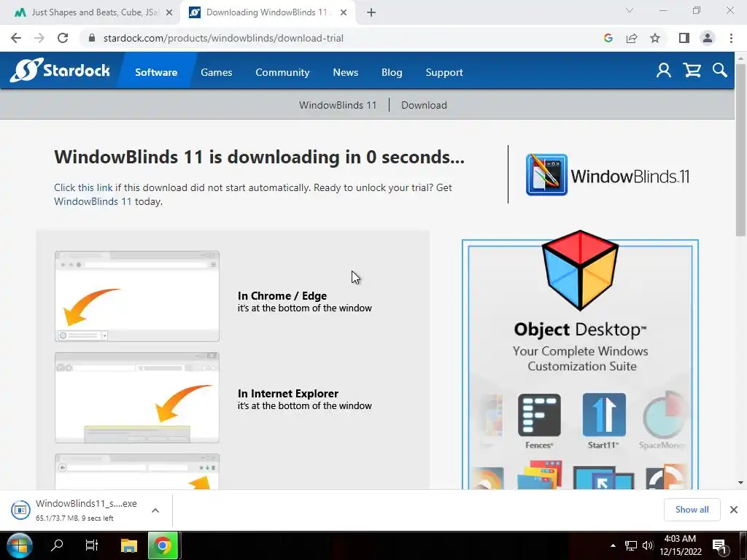The image size is (747, 560).
Task: Click 'Click this link' to start download
Action: pos(83,187)
